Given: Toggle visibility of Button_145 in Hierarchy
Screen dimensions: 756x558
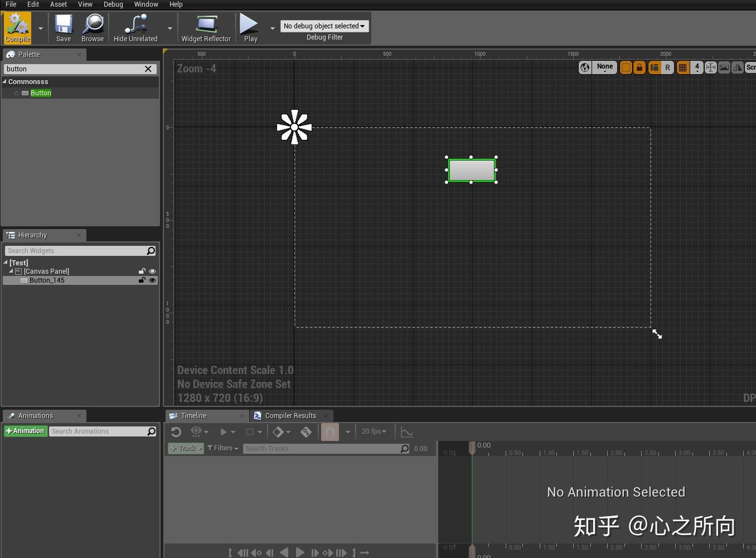Looking at the screenshot, I should [152, 280].
